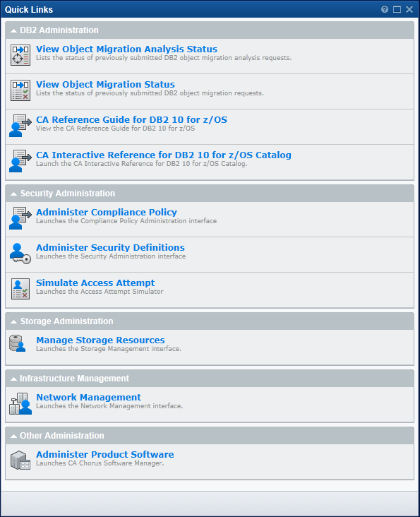Launch the Simulate Access Attempt link
This screenshot has width=420, height=517.
[x=95, y=283]
